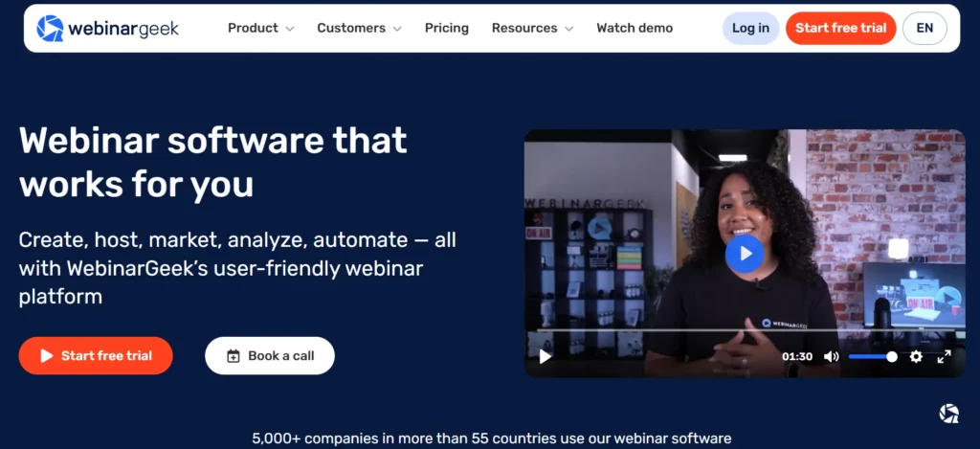This screenshot has width=980, height=449.
Task: Play video using the large center play button
Action: pos(745,254)
